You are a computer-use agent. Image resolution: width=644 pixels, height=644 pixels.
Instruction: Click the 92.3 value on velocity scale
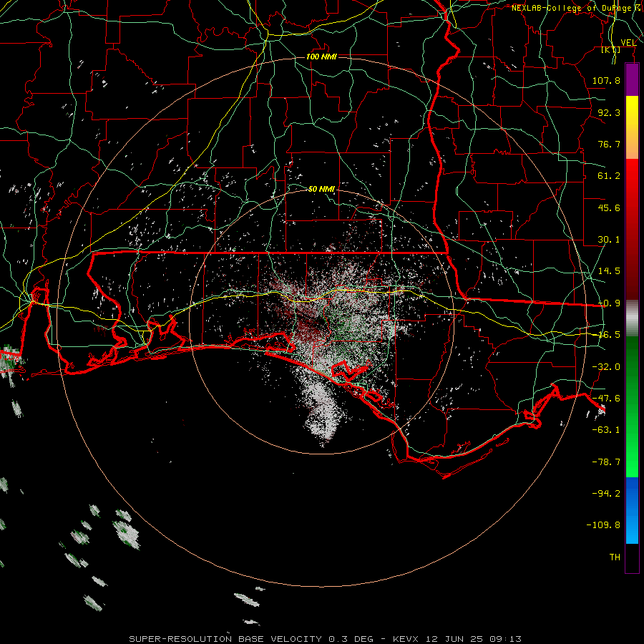click(x=609, y=112)
